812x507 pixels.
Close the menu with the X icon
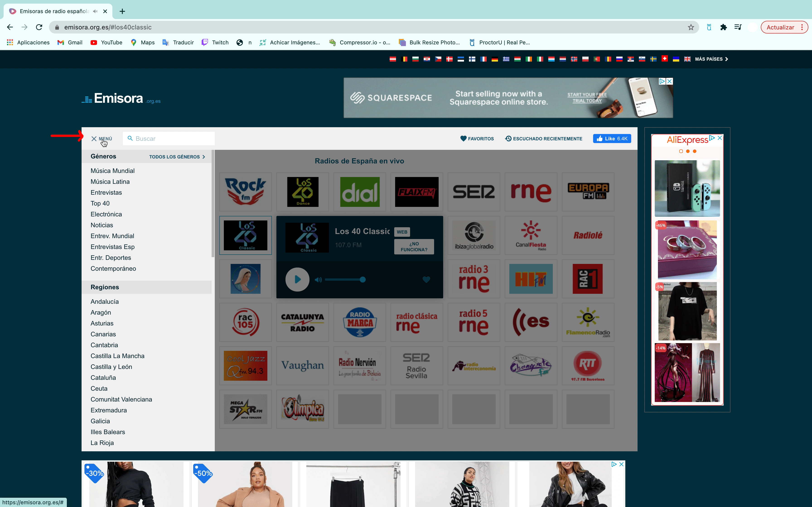(x=94, y=139)
